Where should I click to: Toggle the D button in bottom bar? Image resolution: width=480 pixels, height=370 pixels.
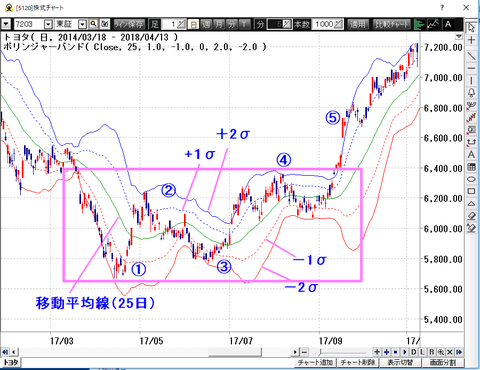414,352
